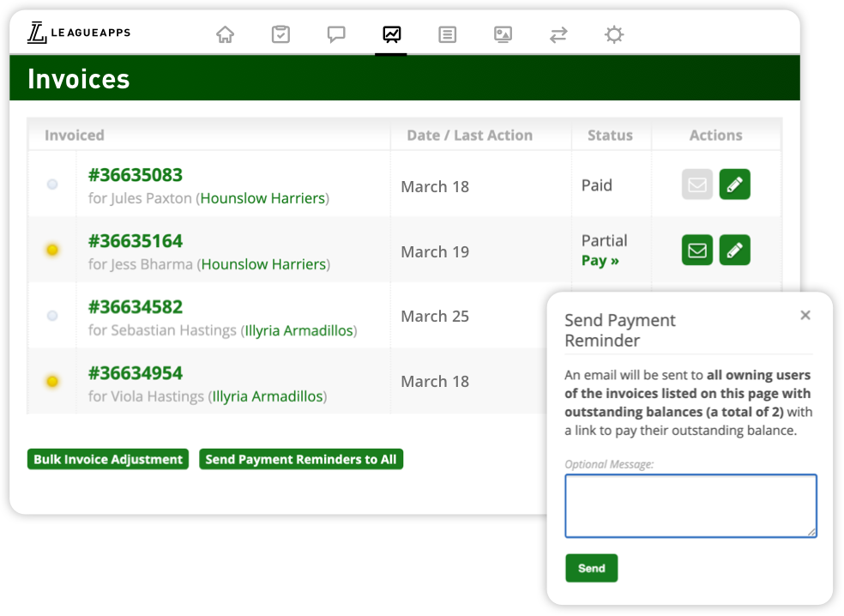Click yellow status dot for invoice #36635164
Viewport: 844px width, 616px height.
point(52,250)
